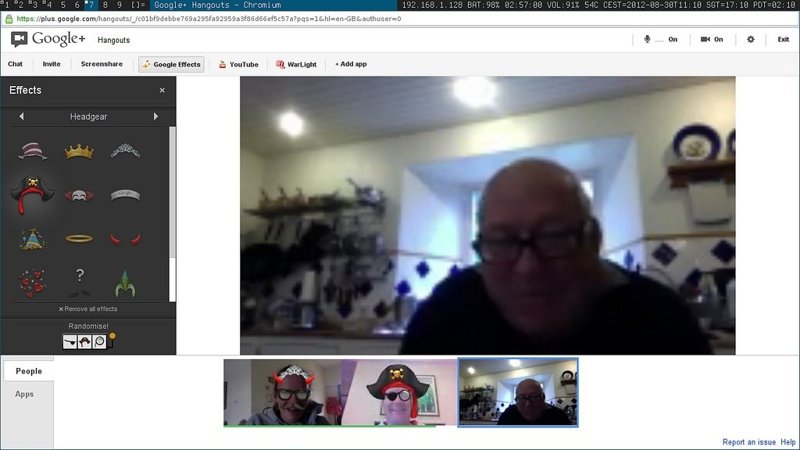Image resolution: width=800 pixels, height=450 pixels.
Task: Pick the golden halo headgear
Action: click(79, 240)
